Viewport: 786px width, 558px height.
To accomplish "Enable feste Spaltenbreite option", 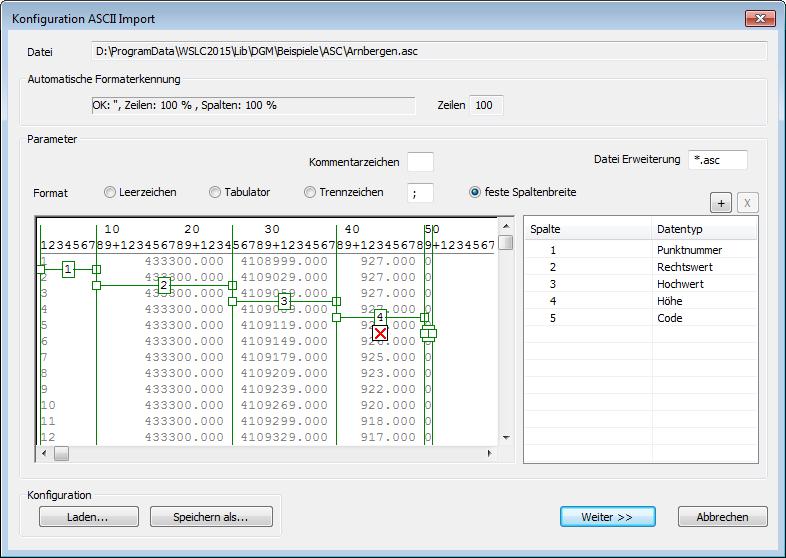I will (x=476, y=192).
